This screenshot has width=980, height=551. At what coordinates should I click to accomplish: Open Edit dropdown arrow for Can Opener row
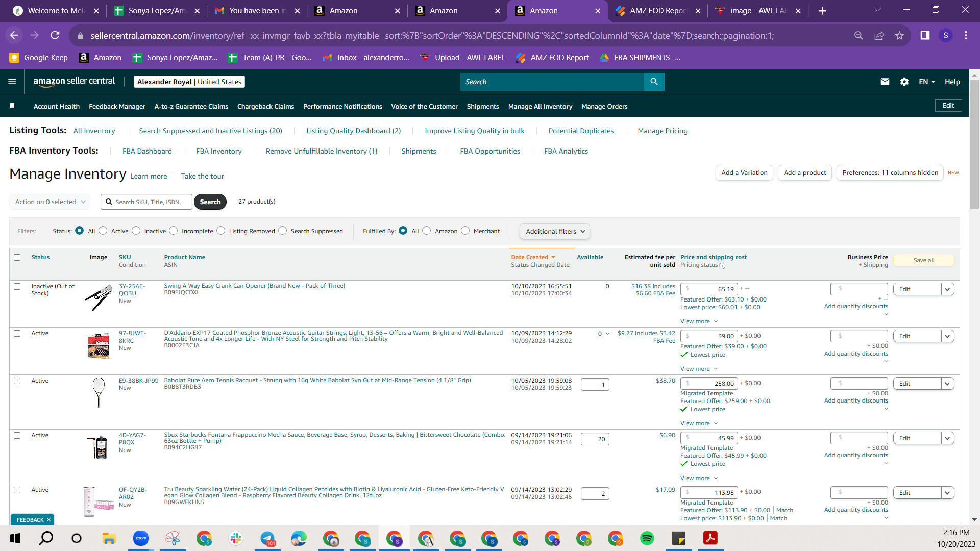tap(947, 289)
